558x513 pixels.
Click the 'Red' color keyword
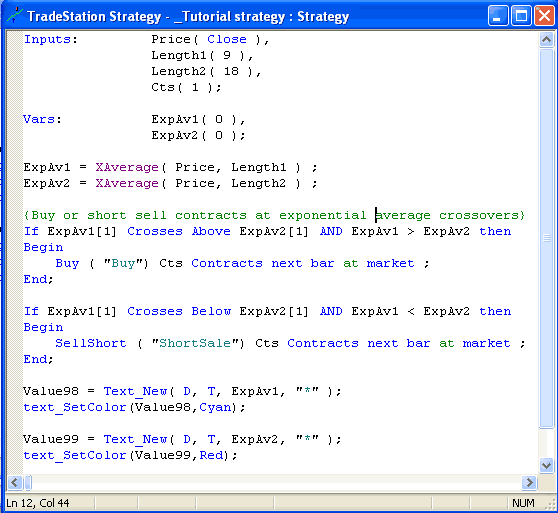click(x=211, y=455)
